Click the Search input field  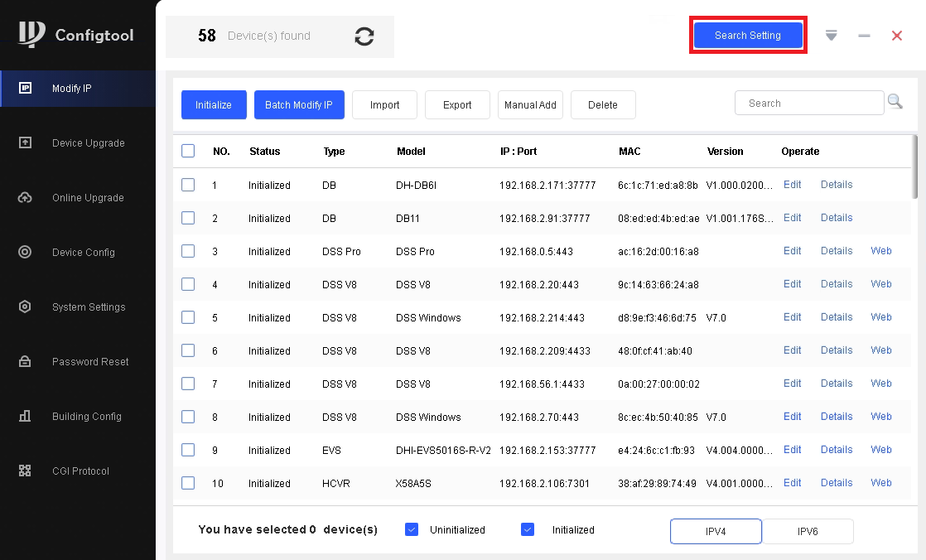point(808,104)
